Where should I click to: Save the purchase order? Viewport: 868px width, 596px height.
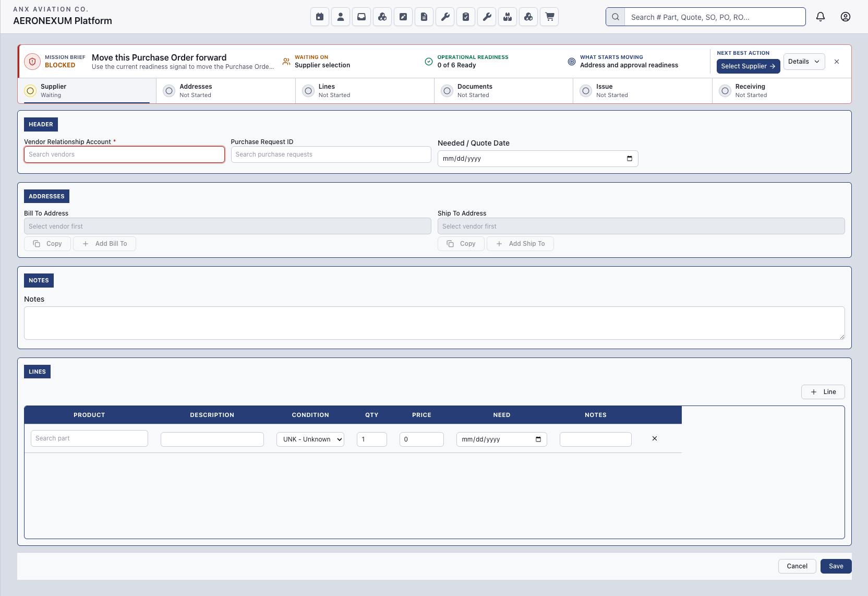click(x=836, y=566)
